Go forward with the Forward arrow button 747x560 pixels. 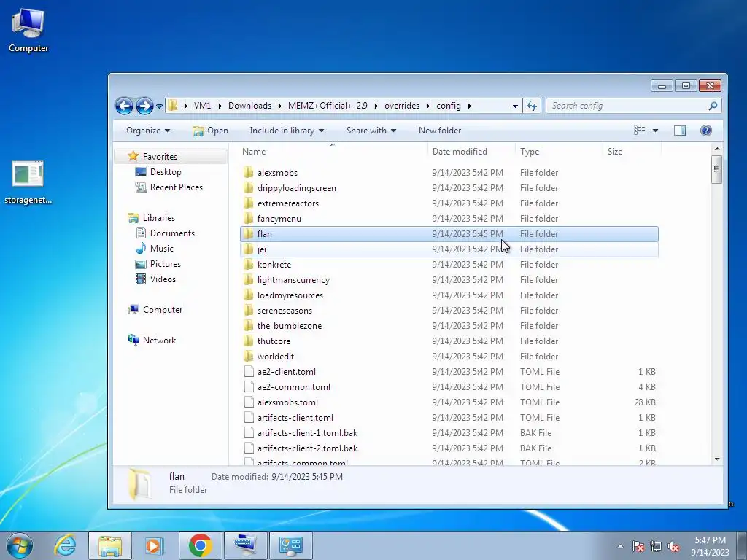point(144,106)
